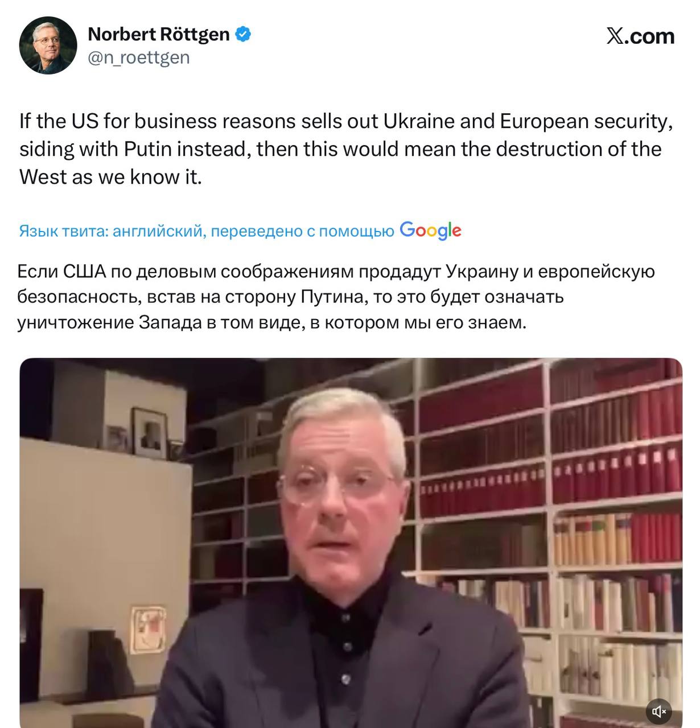The width and height of the screenshot is (700, 728).
Task: Click the 'Язык твита: английский' translation note
Action: (x=112, y=231)
